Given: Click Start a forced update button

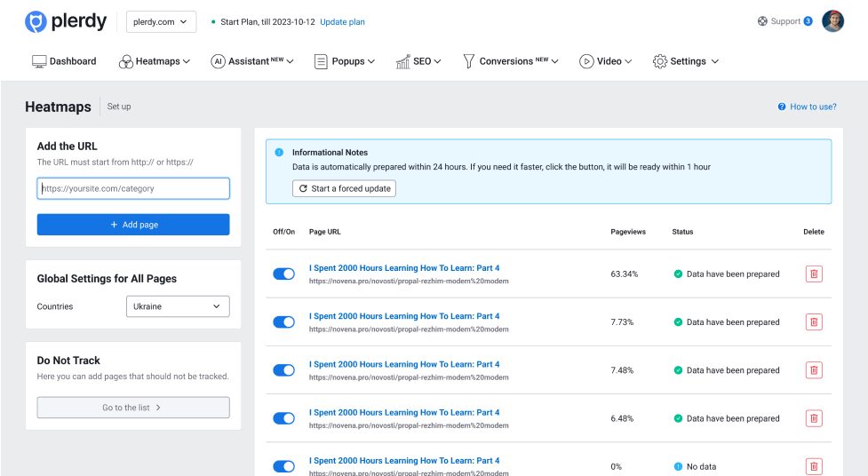Looking at the screenshot, I should click(x=344, y=188).
